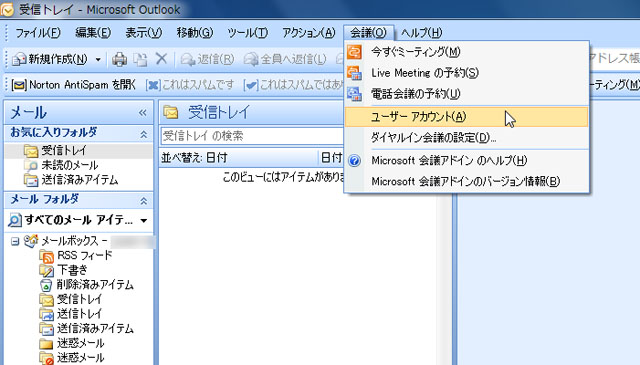The image size is (640, 365).
Task: Open the すべてのメール アイテム dropdown
Action: 144,221
